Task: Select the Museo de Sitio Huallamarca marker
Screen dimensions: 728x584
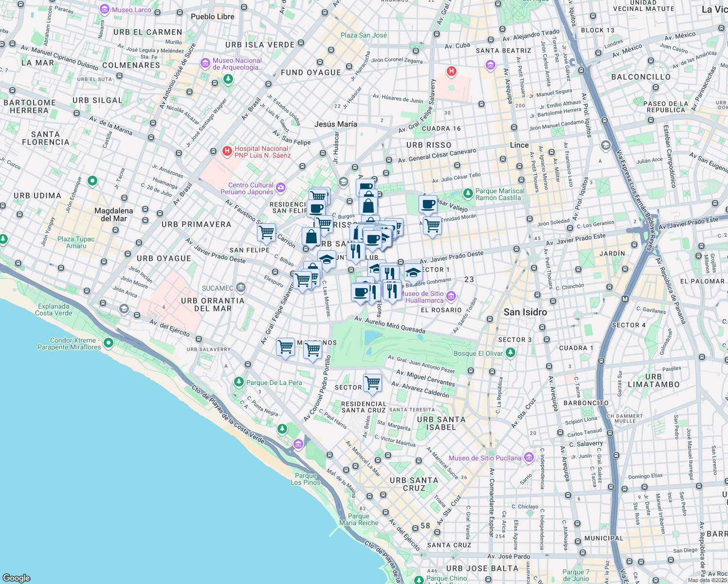Action: click(451, 295)
